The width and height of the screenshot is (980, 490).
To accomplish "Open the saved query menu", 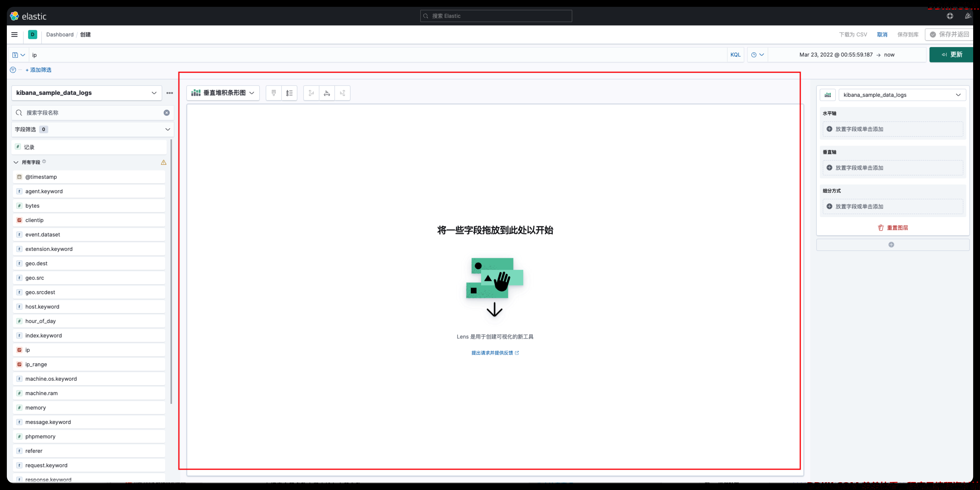I will [x=19, y=55].
